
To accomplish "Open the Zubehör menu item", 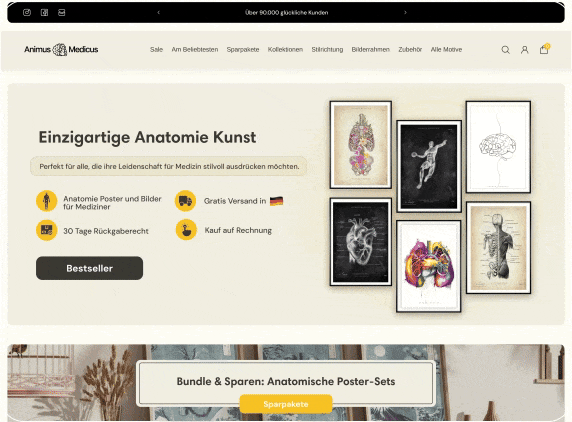I will [x=410, y=49].
